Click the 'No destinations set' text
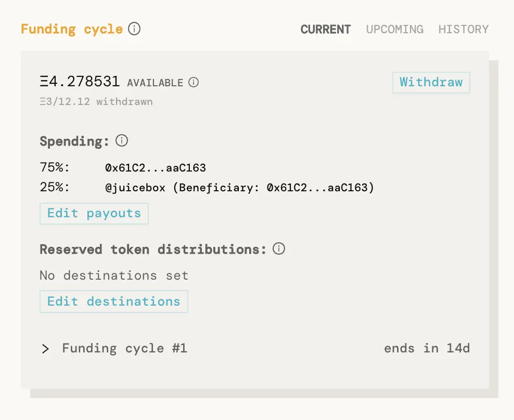This screenshot has width=514, height=420. tap(114, 275)
